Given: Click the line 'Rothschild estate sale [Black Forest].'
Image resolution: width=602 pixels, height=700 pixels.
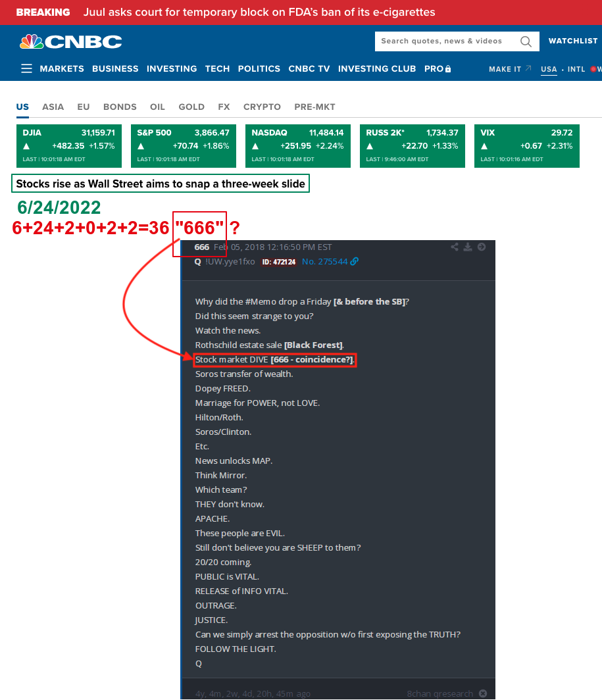Looking at the screenshot, I should tap(270, 345).
